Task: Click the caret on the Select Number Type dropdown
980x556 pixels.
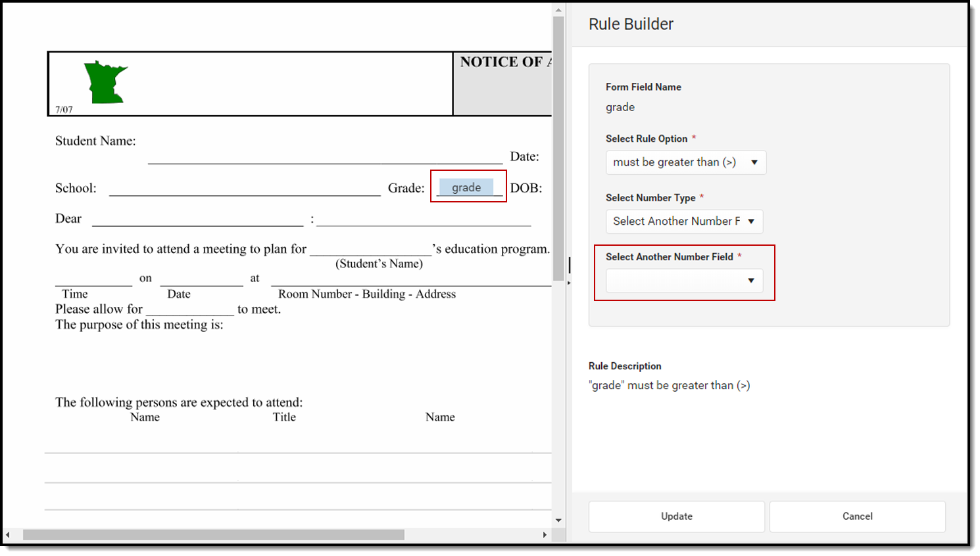Action: pos(751,221)
